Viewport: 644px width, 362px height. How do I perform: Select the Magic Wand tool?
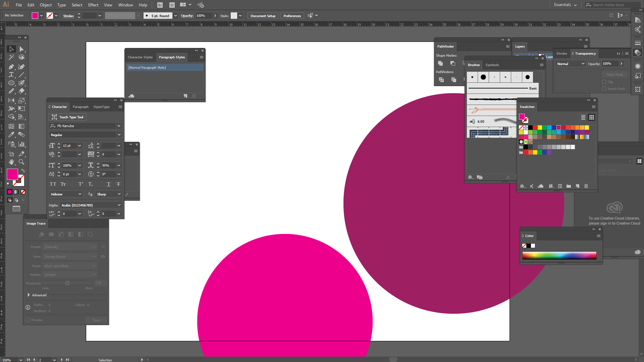pyautogui.click(x=11, y=57)
